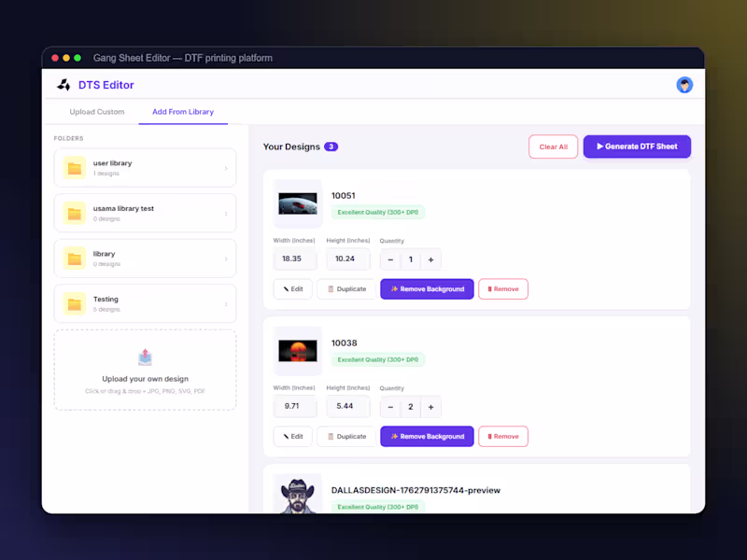Expand the Testing folder chevron
This screenshot has width=747, height=560.
click(226, 304)
